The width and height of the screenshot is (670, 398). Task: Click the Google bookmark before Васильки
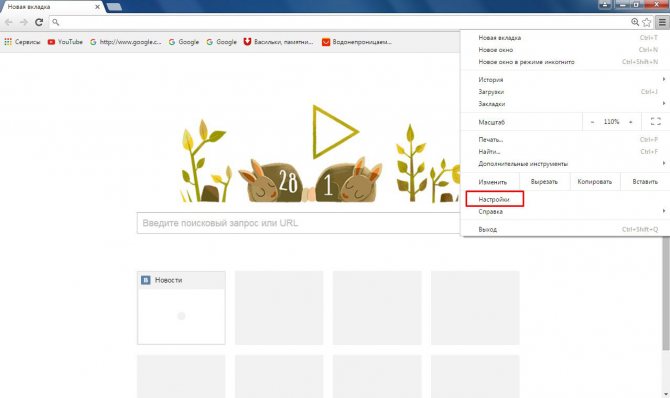pyautogui.click(x=221, y=42)
